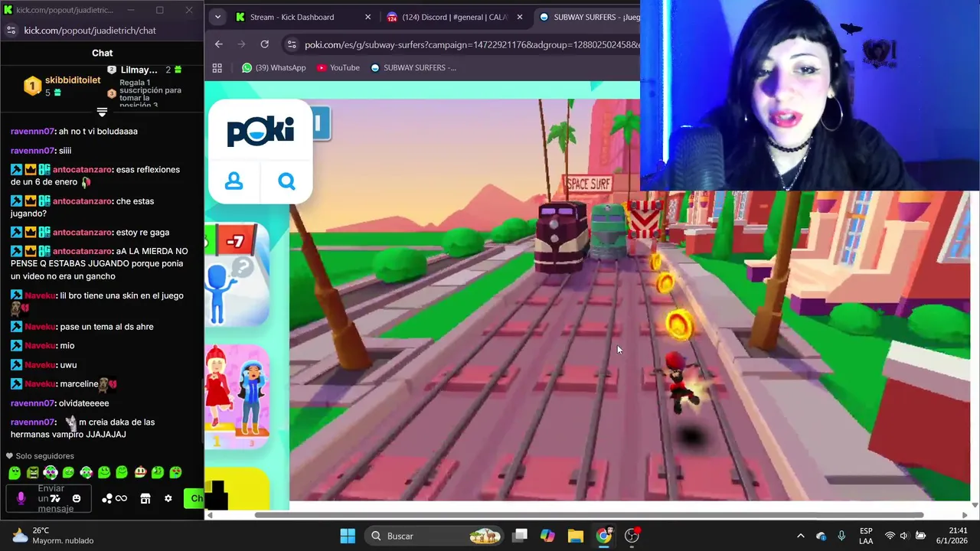Click Naveku username before 'marceline'
Viewport: 980px width, 551px height.
click(x=41, y=384)
